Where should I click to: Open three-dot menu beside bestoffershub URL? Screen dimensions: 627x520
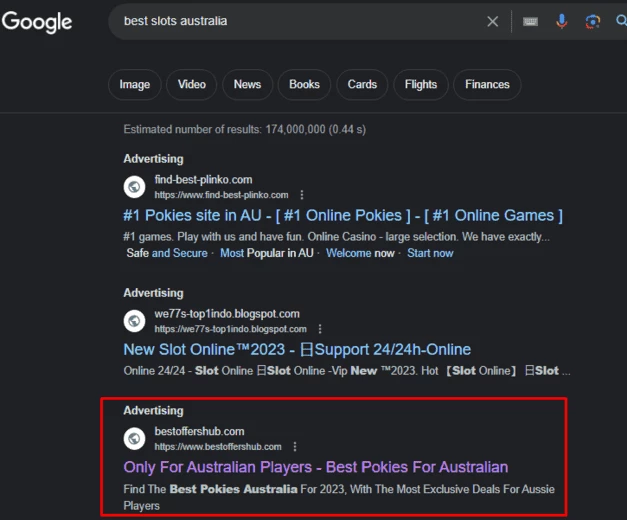(x=295, y=446)
